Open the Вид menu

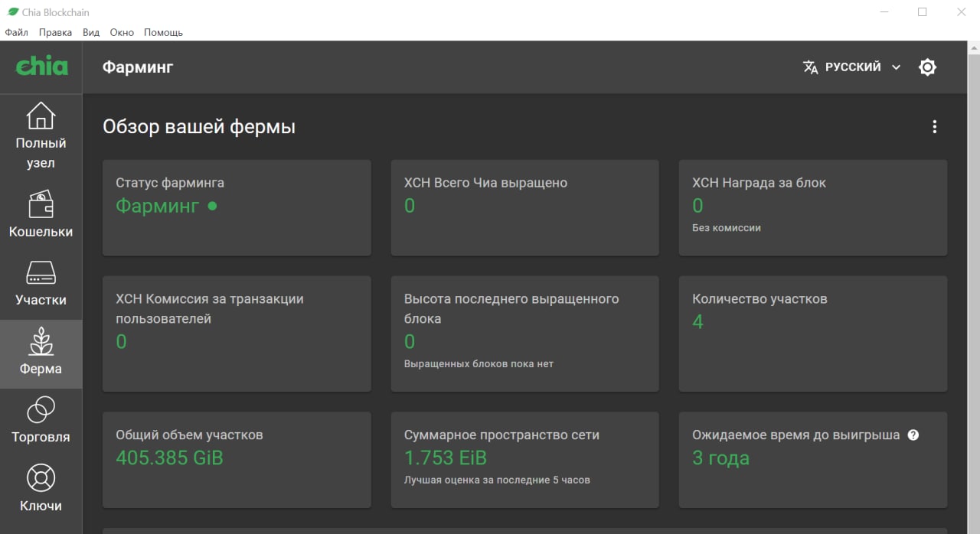point(91,33)
